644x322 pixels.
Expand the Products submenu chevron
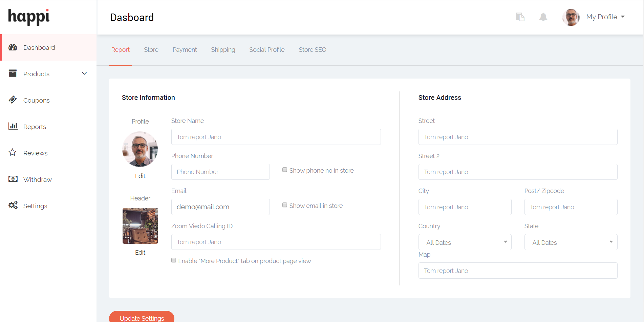click(x=84, y=73)
